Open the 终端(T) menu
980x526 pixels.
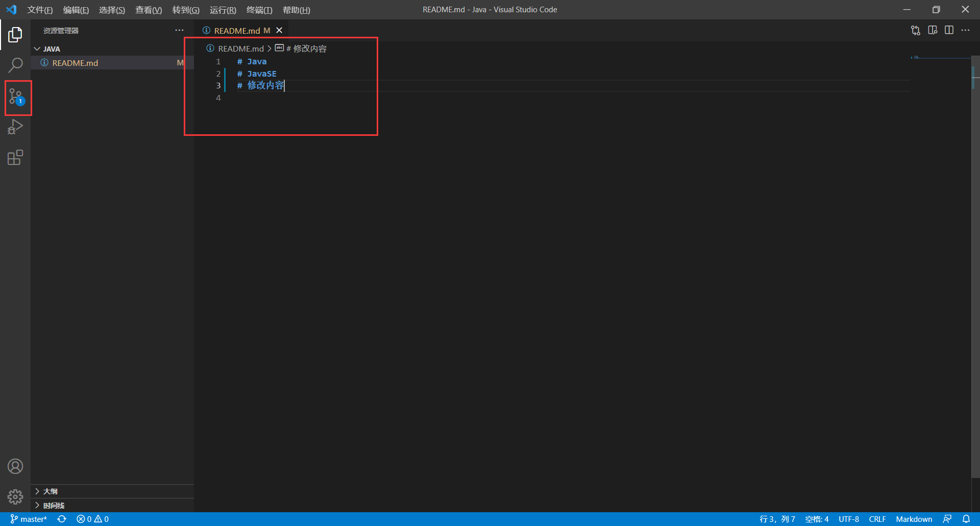(x=259, y=10)
